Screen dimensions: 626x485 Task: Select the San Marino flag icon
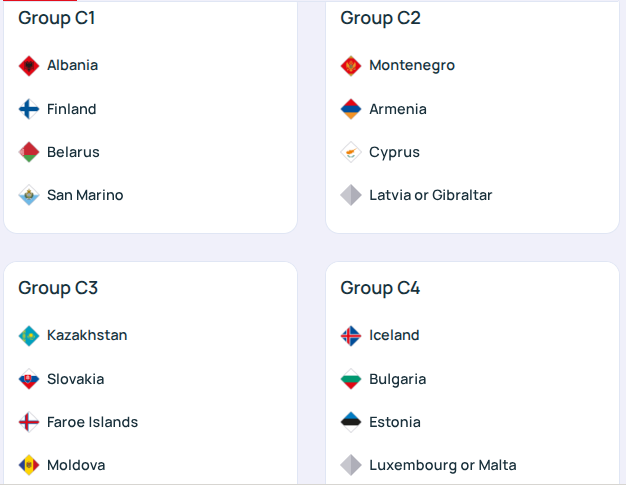(x=29, y=195)
